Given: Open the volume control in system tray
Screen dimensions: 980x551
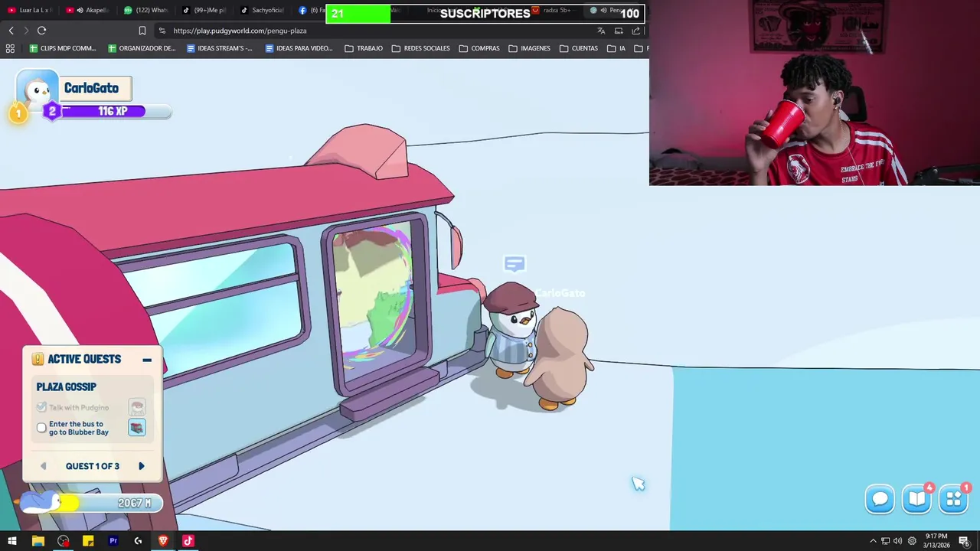Looking at the screenshot, I should click(898, 541).
